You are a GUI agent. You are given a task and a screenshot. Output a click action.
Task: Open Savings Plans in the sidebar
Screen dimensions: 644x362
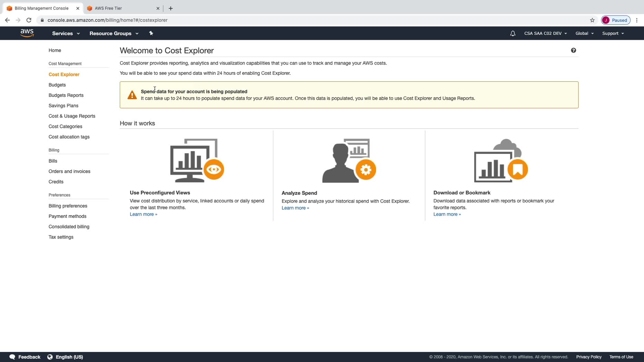(x=64, y=105)
